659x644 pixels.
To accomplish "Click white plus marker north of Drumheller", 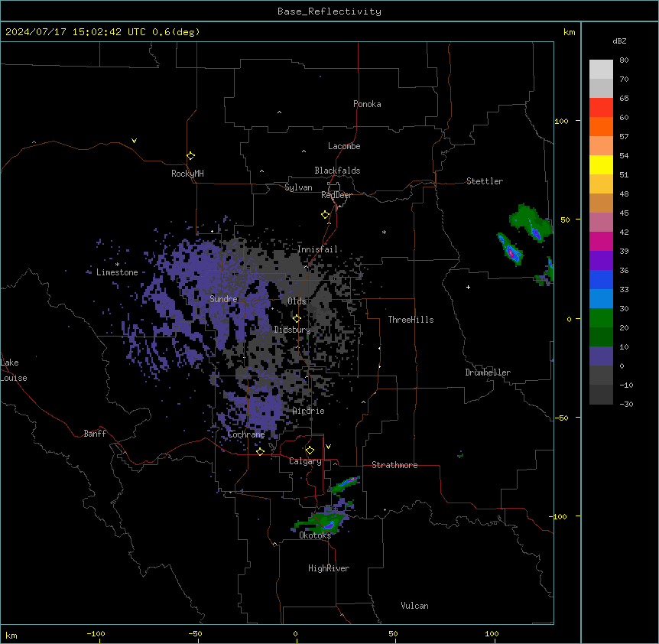I will tap(468, 287).
